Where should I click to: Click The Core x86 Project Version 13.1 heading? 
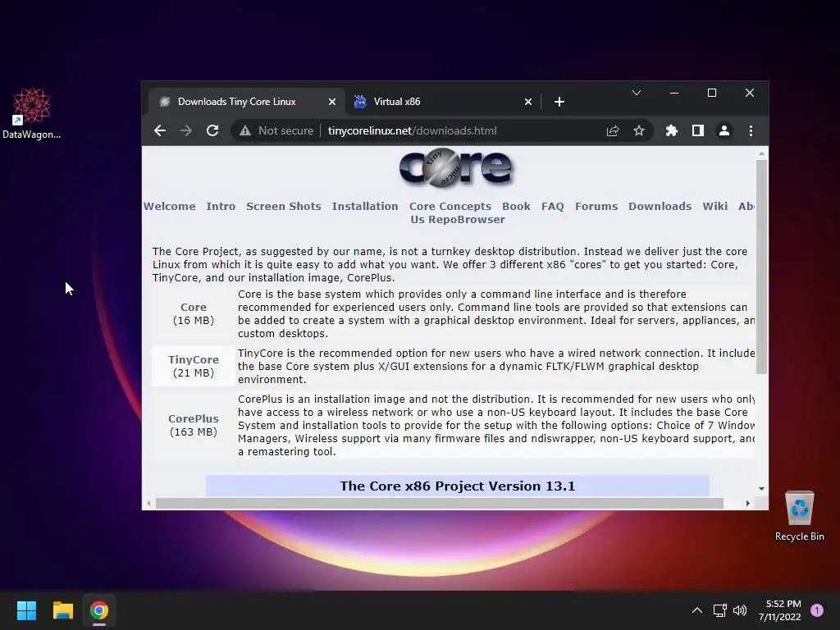[x=458, y=486]
